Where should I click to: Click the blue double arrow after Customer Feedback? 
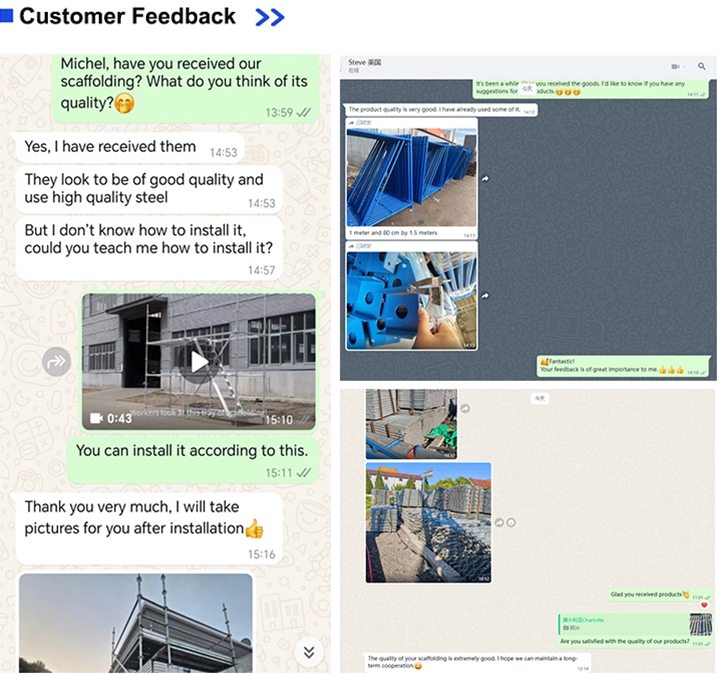[x=270, y=17]
